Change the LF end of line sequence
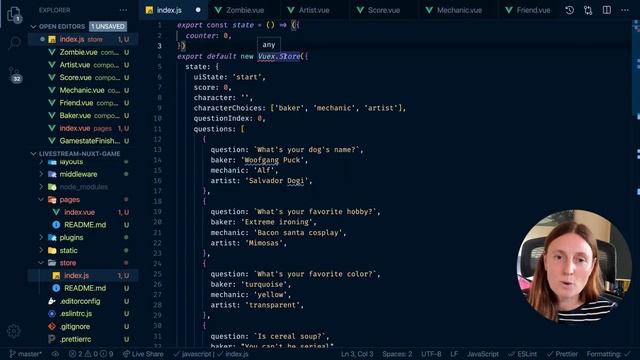 click(454, 354)
